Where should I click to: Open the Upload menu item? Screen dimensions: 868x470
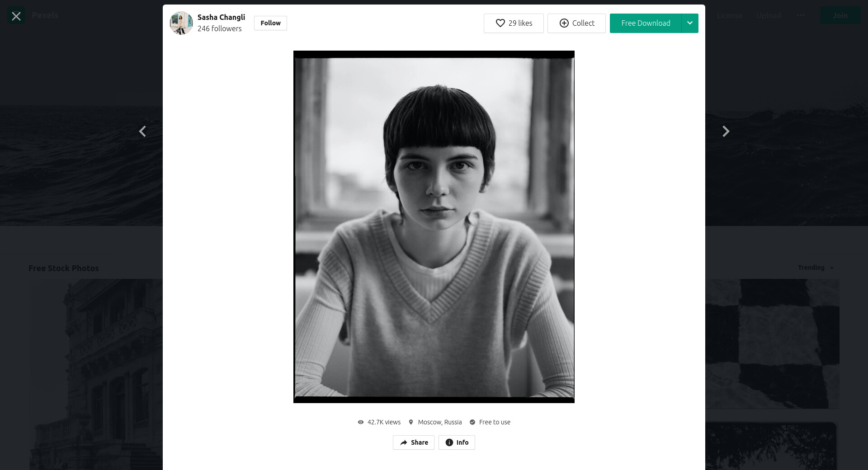point(769,15)
